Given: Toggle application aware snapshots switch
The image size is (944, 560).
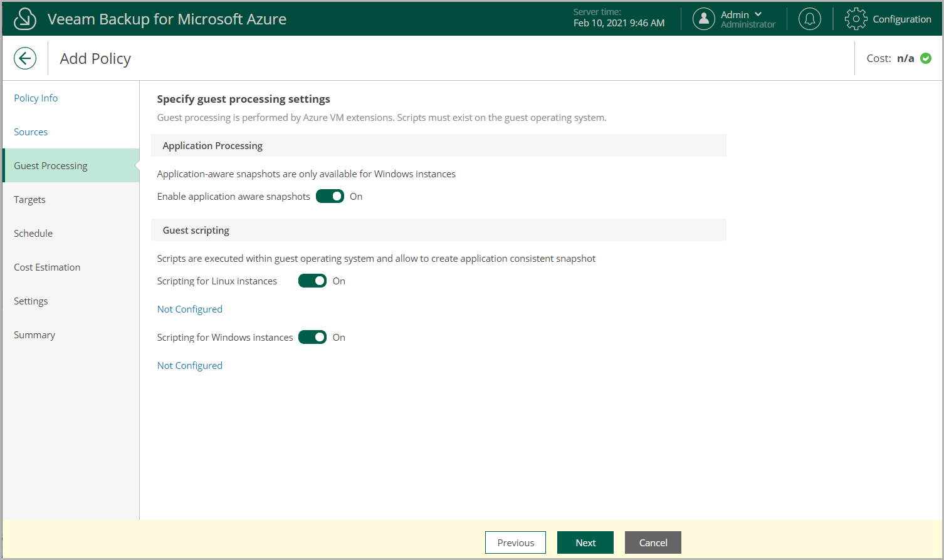Looking at the screenshot, I should coord(330,196).
